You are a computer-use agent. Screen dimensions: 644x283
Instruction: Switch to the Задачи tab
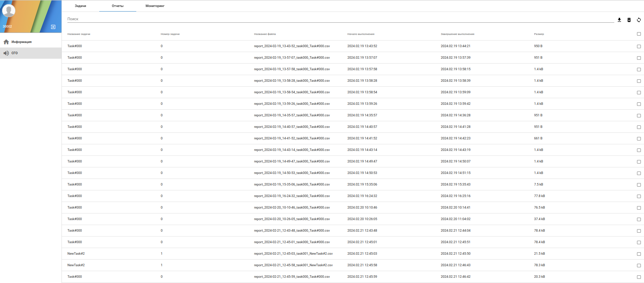pyautogui.click(x=80, y=6)
